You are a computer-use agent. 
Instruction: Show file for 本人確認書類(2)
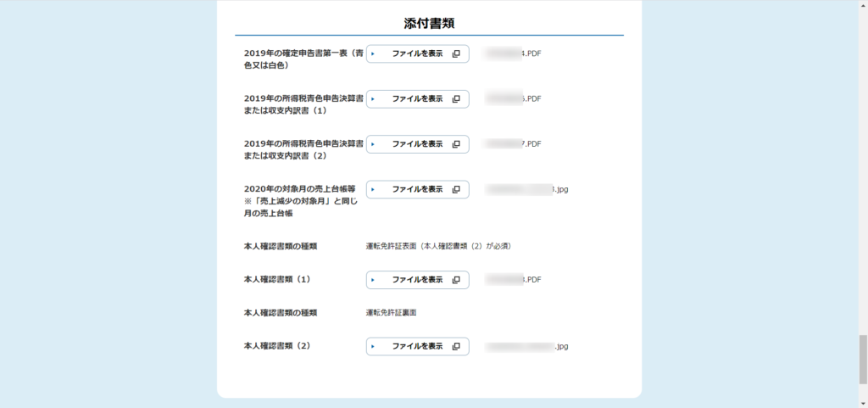417,347
